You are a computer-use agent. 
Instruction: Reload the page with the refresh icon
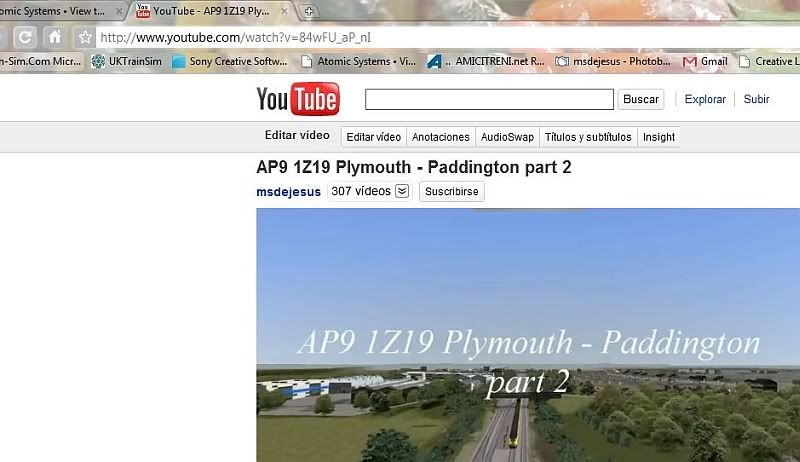pyautogui.click(x=24, y=37)
